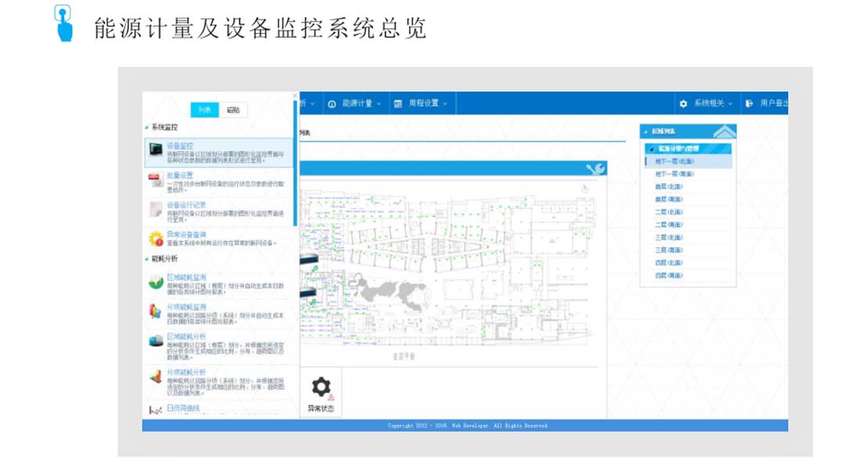
Task: Click the 分项能耗监测 colorful bars icon
Action: tap(156, 311)
